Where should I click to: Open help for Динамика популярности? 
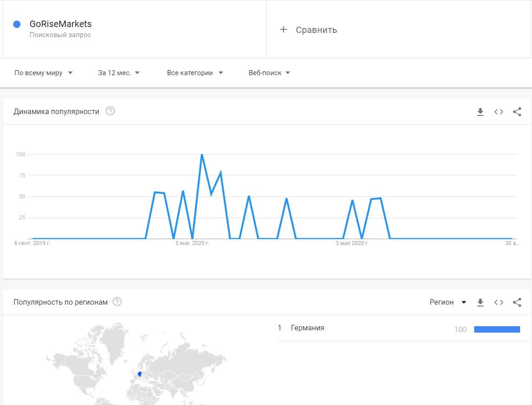pyautogui.click(x=110, y=111)
